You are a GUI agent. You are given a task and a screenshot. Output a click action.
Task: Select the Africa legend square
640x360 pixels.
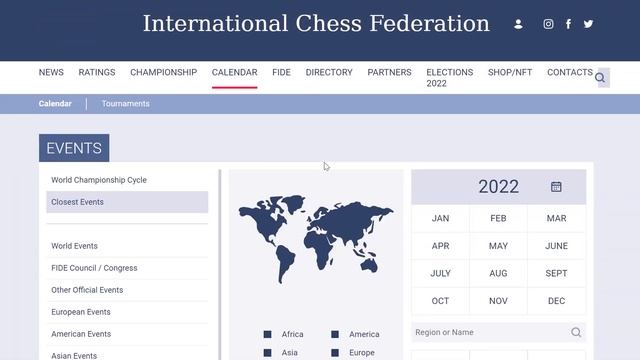[267, 334]
